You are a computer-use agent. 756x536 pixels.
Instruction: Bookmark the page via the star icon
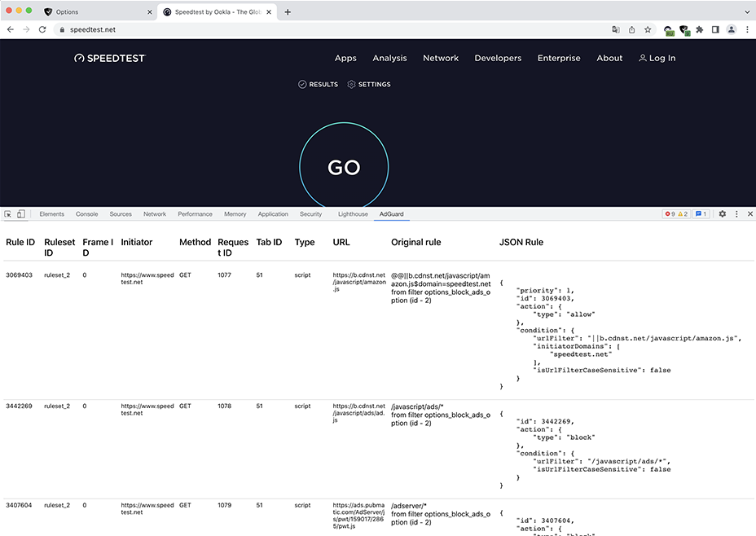point(647,29)
